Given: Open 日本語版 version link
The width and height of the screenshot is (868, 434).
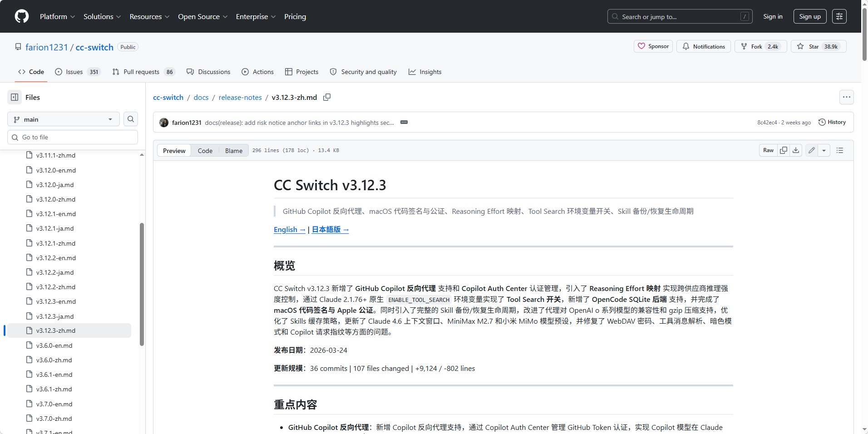Looking at the screenshot, I should [330, 230].
